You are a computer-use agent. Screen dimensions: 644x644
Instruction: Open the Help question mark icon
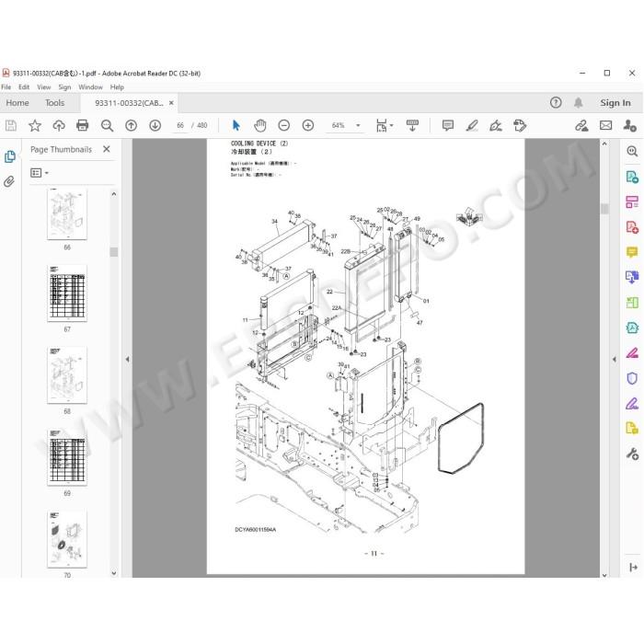point(556,103)
